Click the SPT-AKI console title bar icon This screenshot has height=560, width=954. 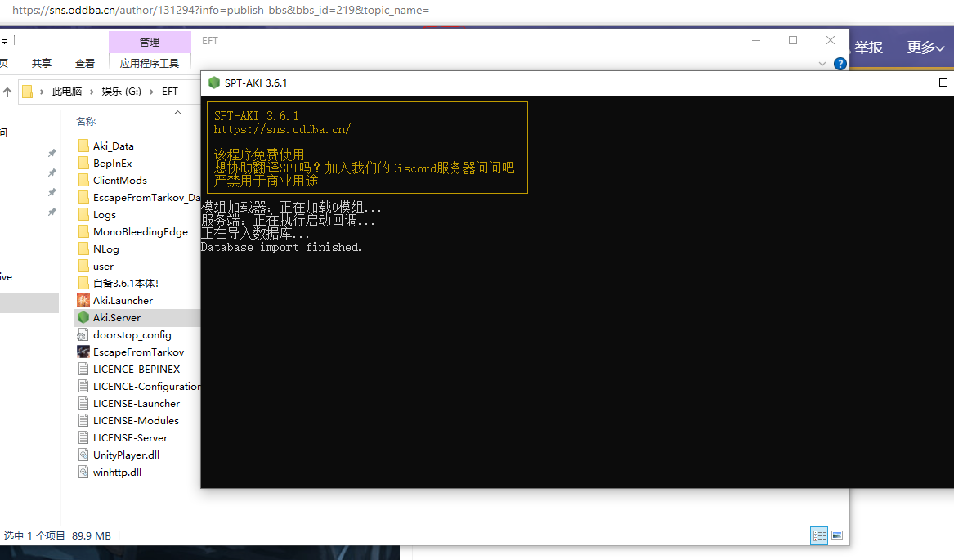(x=214, y=83)
